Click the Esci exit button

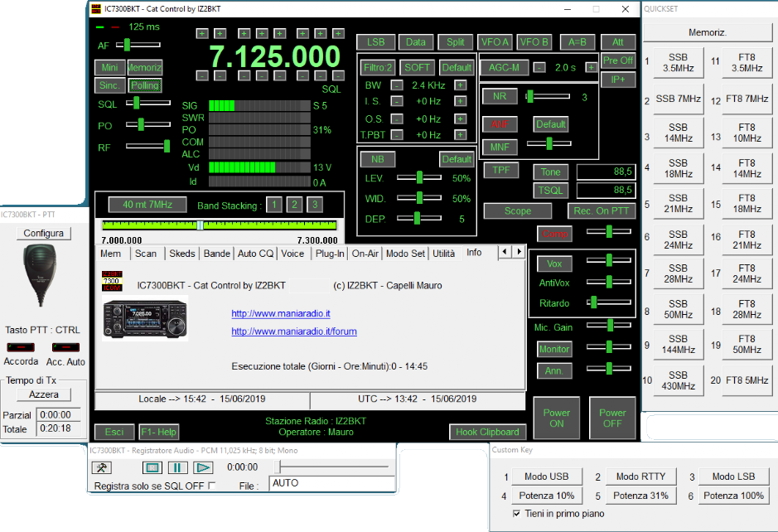click(x=114, y=432)
